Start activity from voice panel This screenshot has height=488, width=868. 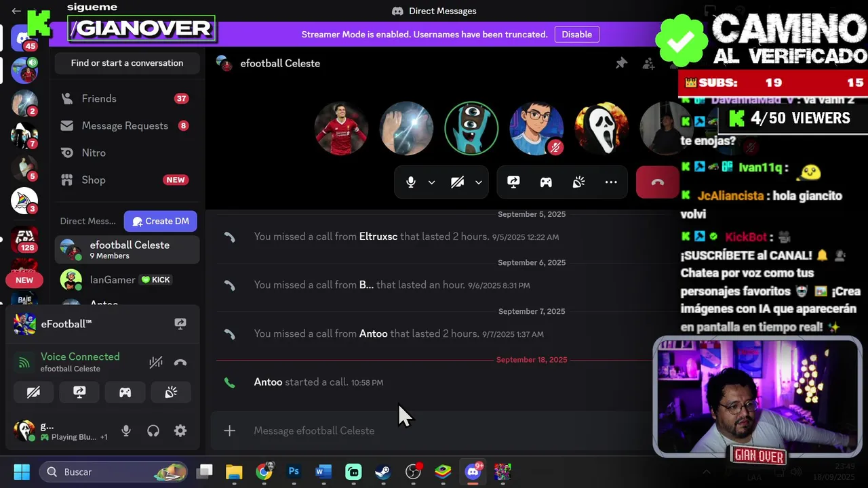pos(125,392)
